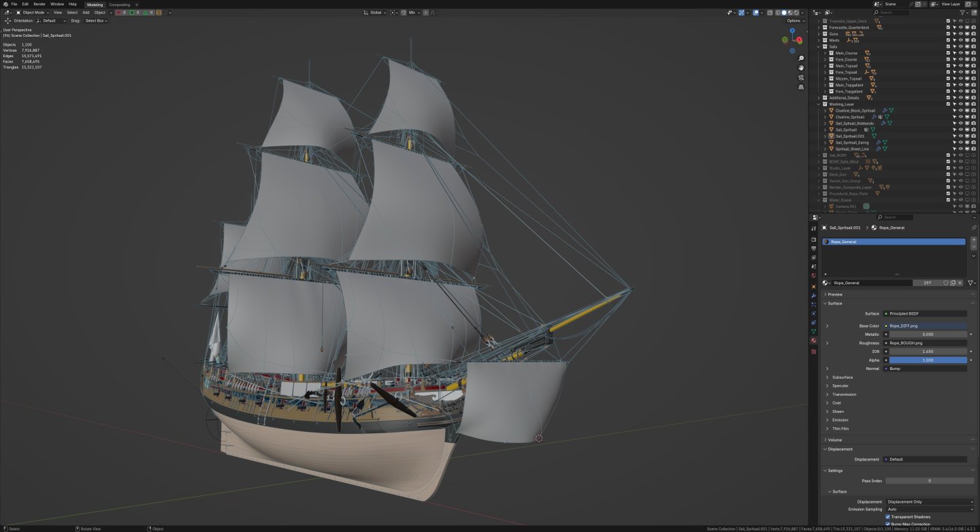Open the Render properties tab icon
Viewport: 980px width, 532px height.
coord(813,240)
